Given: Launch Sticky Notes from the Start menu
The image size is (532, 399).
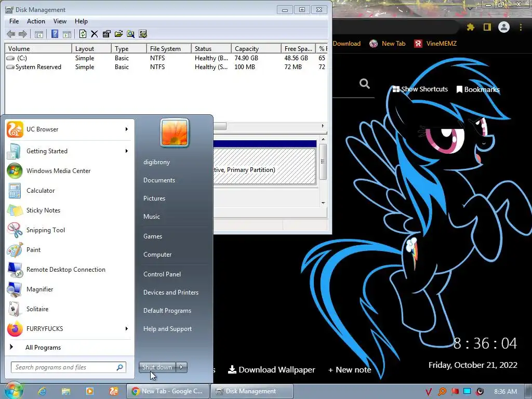Looking at the screenshot, I should (69, 210).
